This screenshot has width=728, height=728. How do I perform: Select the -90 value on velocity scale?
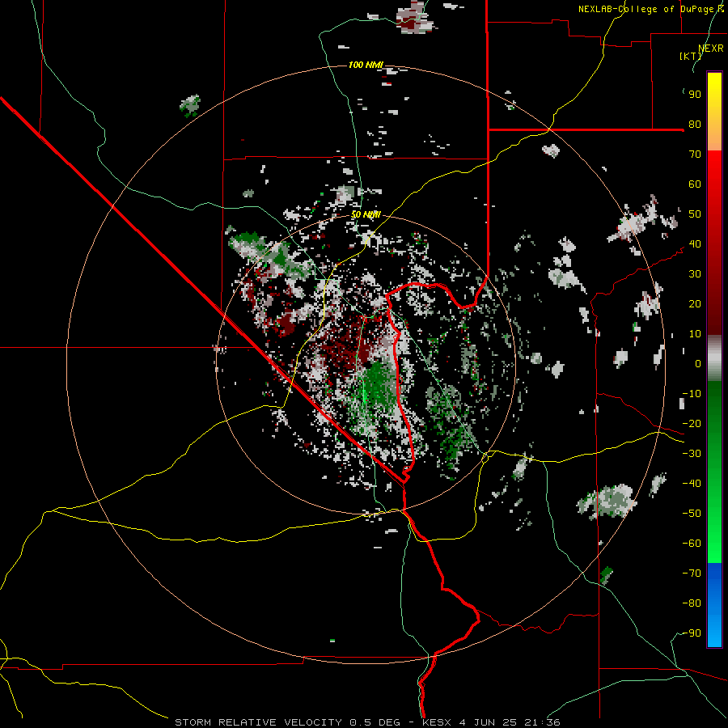tap(692, 633)
